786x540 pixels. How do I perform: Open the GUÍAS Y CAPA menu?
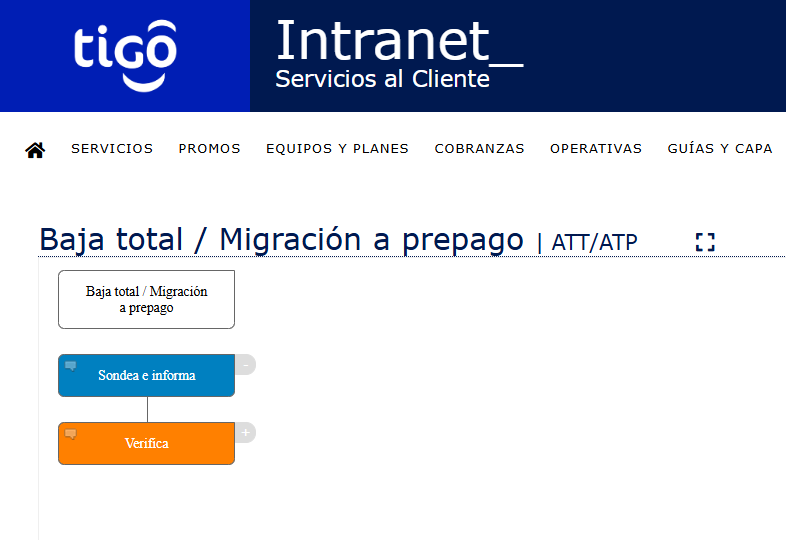coord(720,149)
